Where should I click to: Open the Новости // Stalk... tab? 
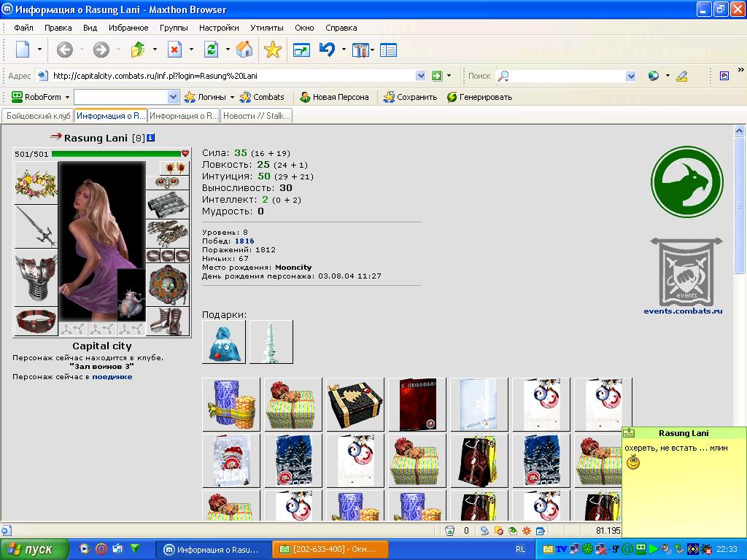(x=256, y=116)
